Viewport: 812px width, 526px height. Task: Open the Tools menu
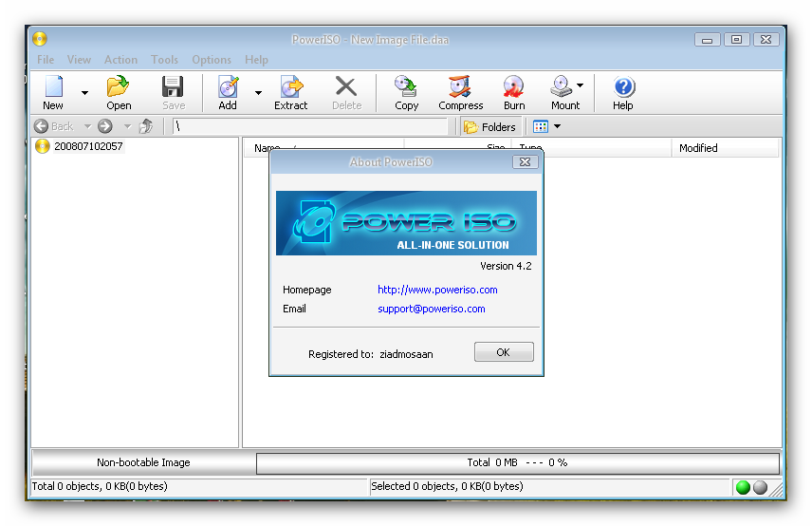click(x=165, y=60)
